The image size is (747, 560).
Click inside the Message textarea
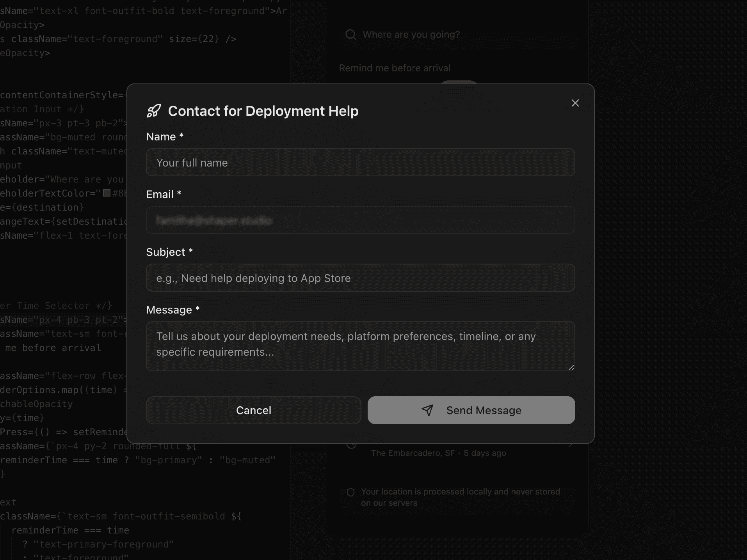click(360, 345)
